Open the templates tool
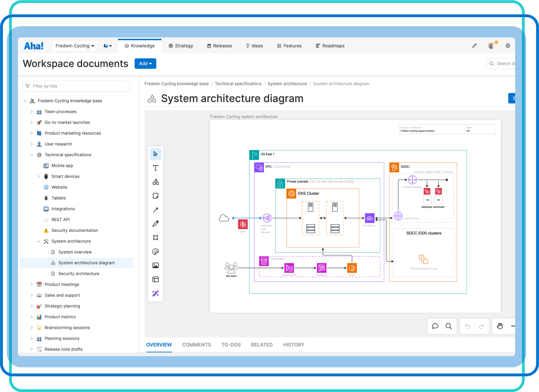 (x=156, y=280)
